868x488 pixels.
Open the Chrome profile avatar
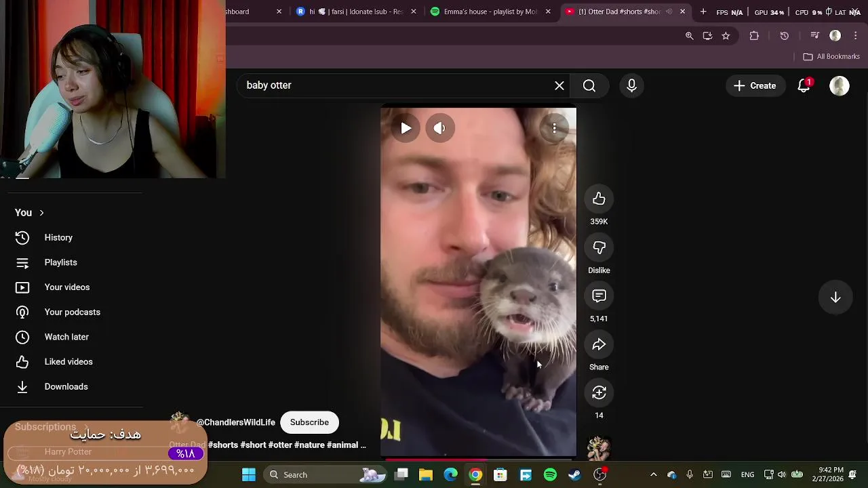(835, 36)
